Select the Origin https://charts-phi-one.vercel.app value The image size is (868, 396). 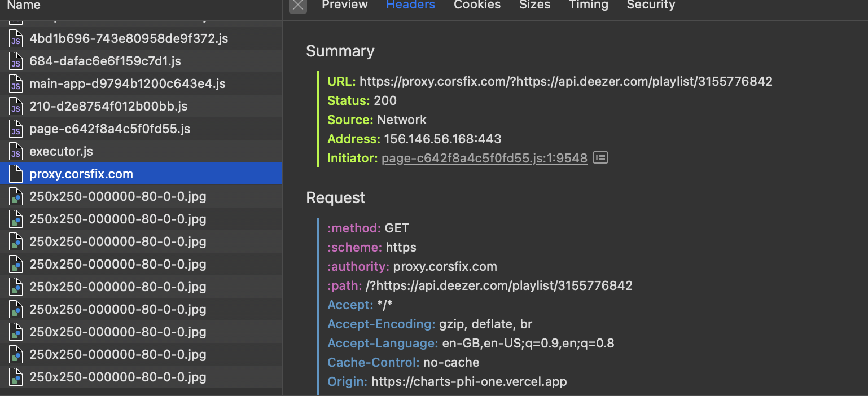(x=469, y=382)
